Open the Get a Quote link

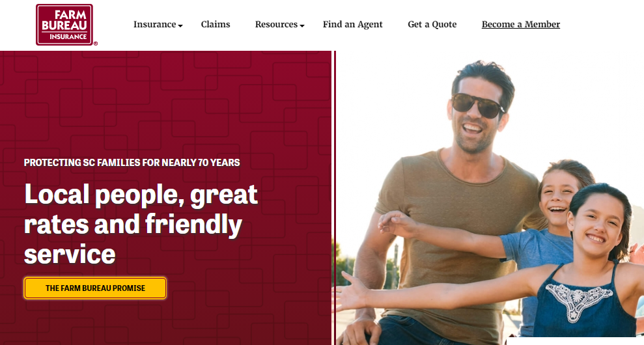(432, 24)
